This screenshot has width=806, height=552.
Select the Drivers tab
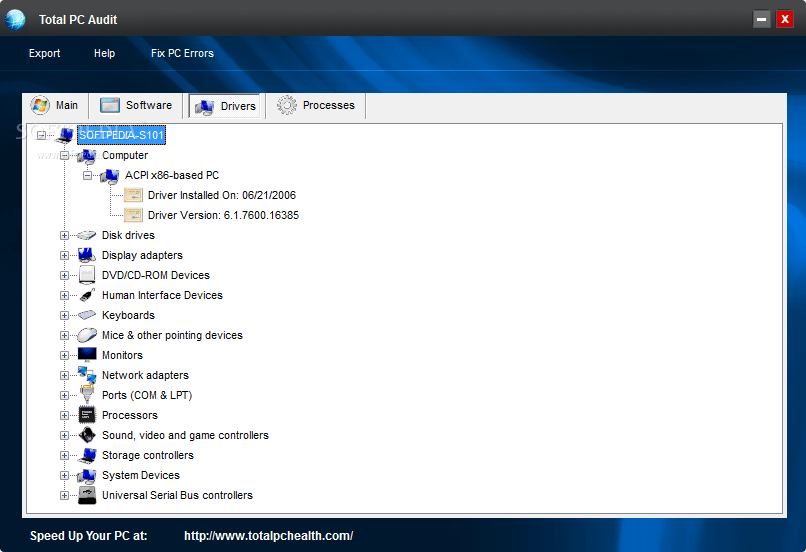(x=225, y=106)
